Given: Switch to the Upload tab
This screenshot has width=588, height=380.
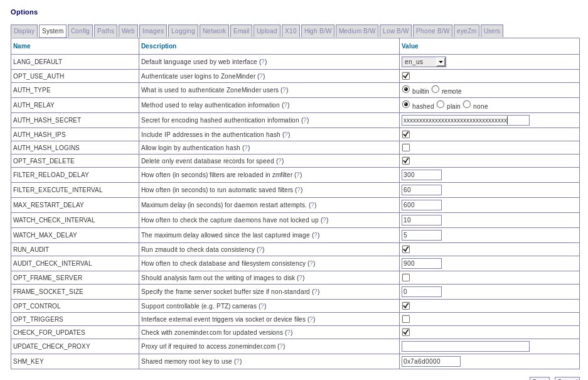Looking at the screenshot, I should [x=267, y=31].
